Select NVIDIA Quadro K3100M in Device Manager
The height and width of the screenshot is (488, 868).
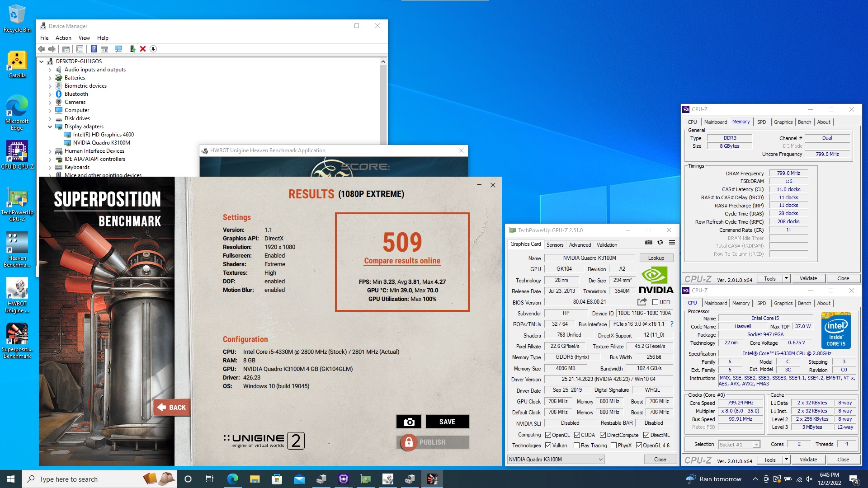(101, 143)
